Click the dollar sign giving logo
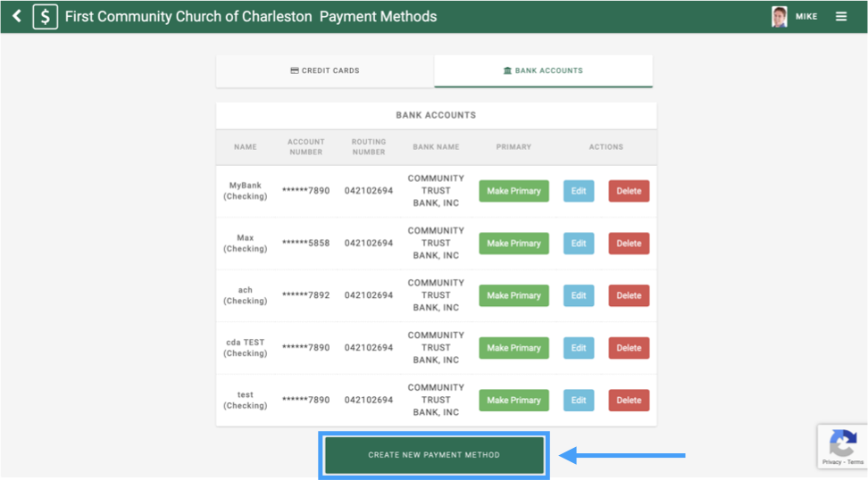 click(x=46, y=17)
